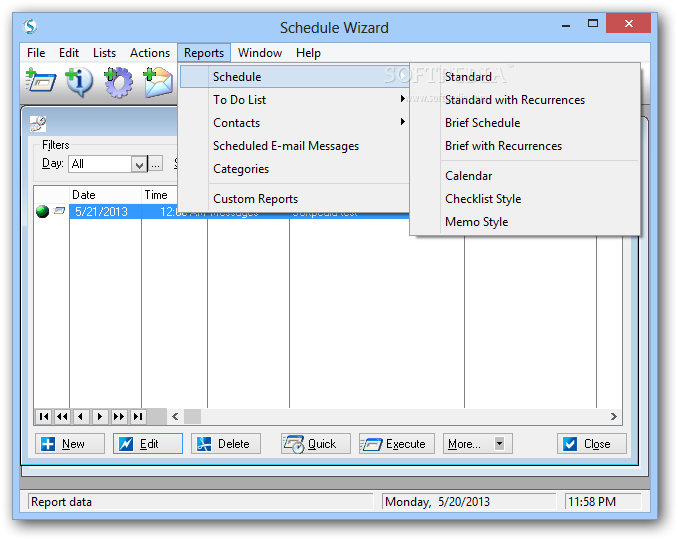Open the Window menu
678x540 pixels.
pyautogui.click(x=260, y=53)
